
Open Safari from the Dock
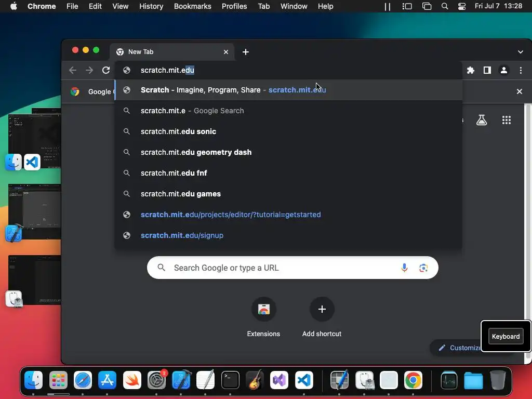83,380
